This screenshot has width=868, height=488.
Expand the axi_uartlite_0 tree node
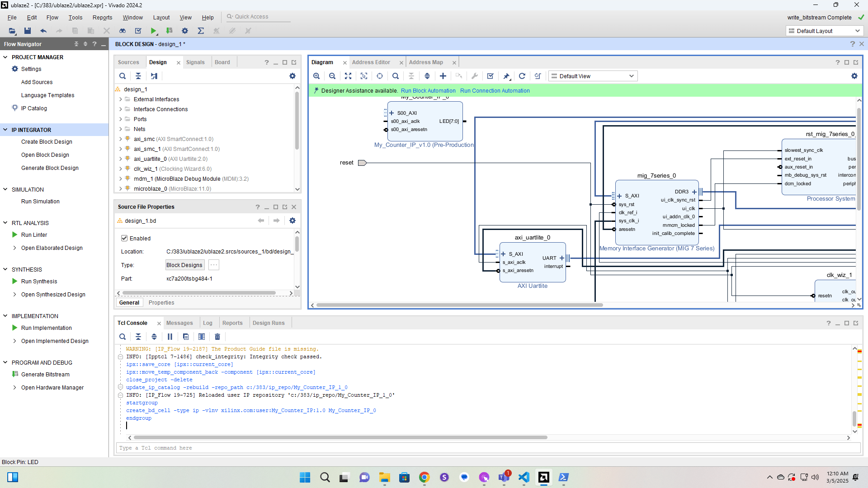click(121, 159)
